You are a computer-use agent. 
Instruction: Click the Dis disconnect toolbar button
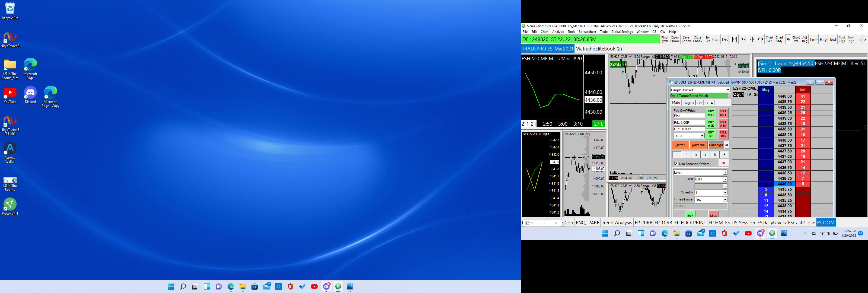click(x=725, y=39)
